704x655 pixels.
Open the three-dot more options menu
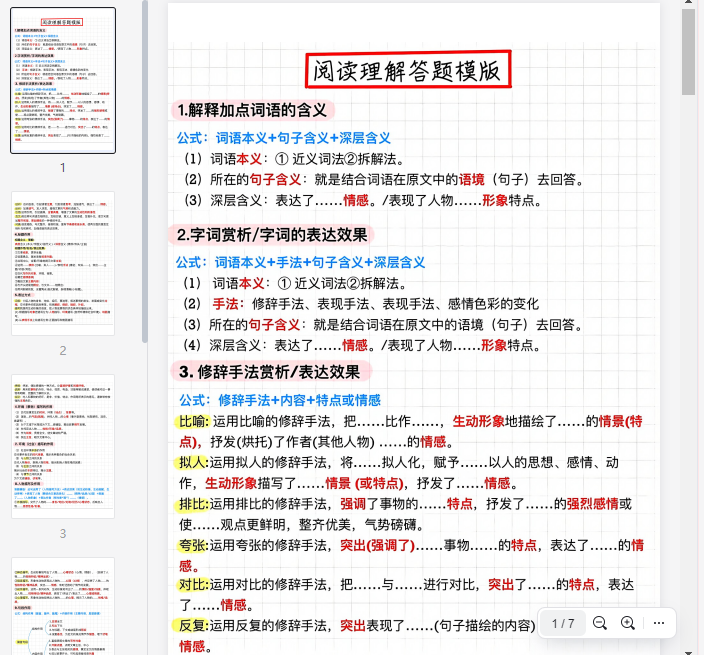click(x=659, y=623)
